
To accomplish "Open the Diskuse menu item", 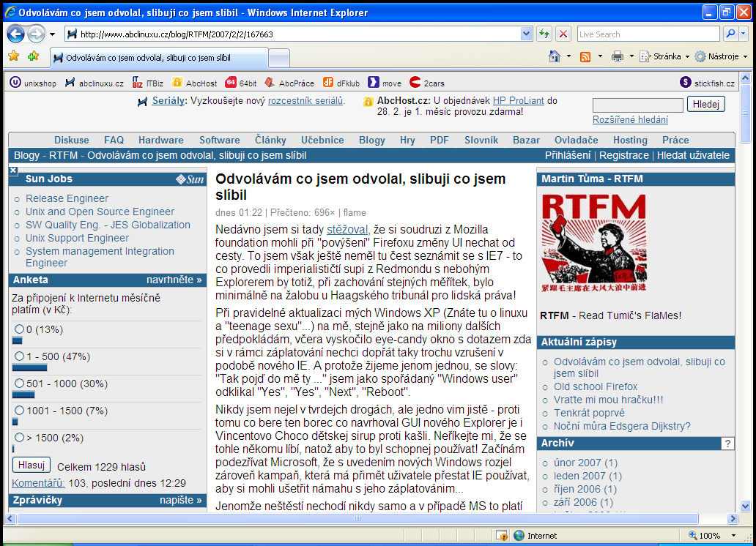I will 71,140.
